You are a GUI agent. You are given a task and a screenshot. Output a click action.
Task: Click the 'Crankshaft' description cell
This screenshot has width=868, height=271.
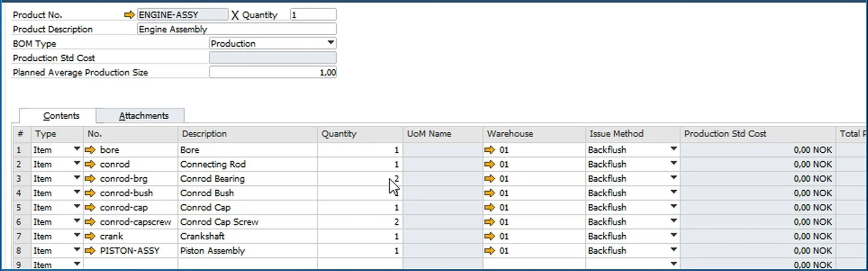[x=247, y=236]
